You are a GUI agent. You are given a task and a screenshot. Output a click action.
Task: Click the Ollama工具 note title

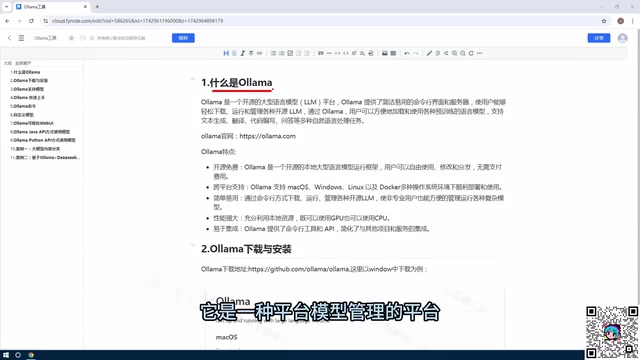pyautogui.click(x=45, y=38)
